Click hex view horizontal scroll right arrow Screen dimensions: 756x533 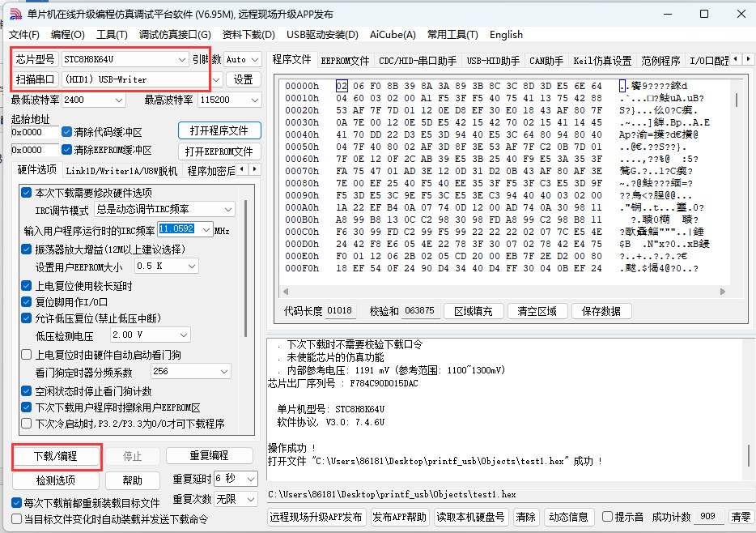722,292
